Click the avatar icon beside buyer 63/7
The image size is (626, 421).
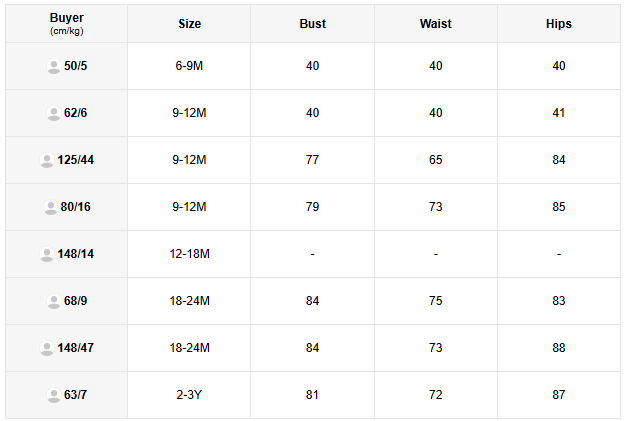click(x=53, y=395)
